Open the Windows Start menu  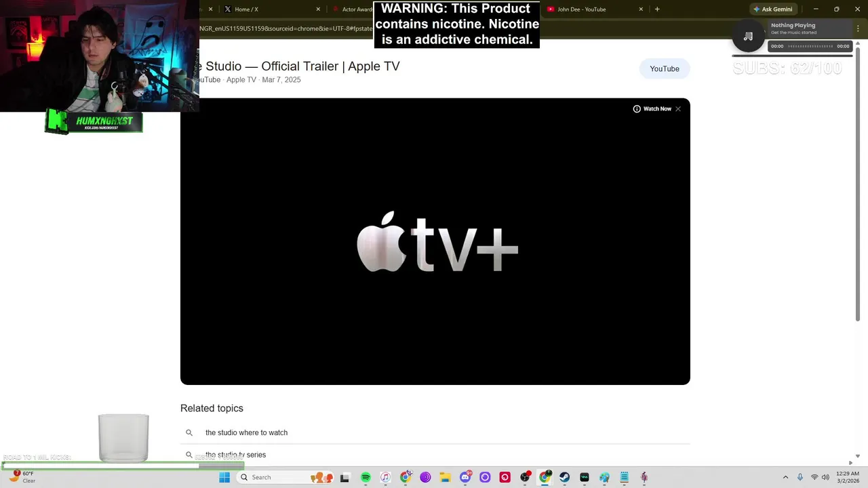coord(224,477)
